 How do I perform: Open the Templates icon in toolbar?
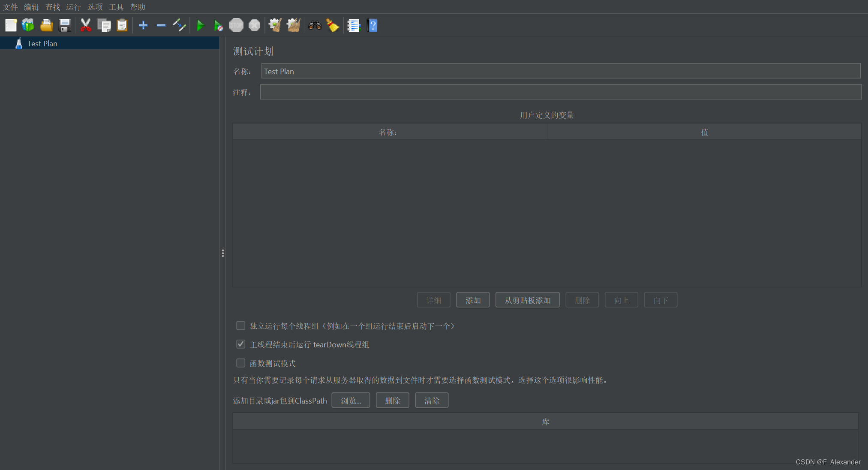28,25
